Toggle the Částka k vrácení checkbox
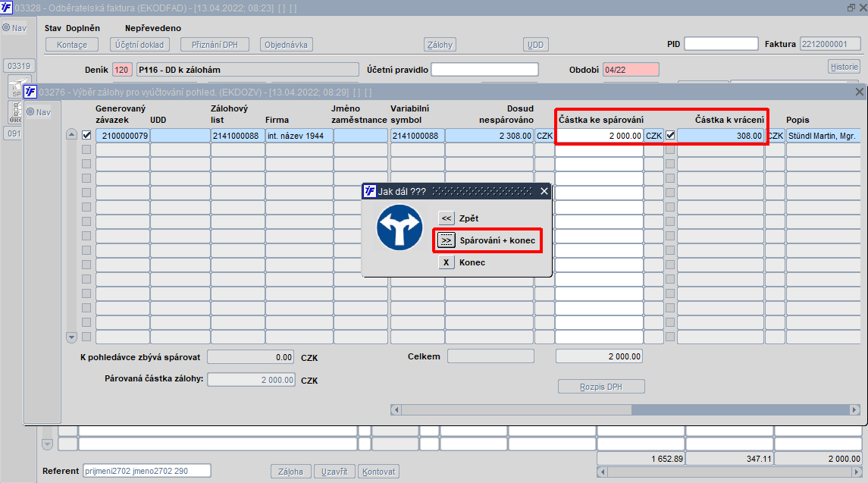The height and width of the screenshot is (483, 868). pos(670,135)
